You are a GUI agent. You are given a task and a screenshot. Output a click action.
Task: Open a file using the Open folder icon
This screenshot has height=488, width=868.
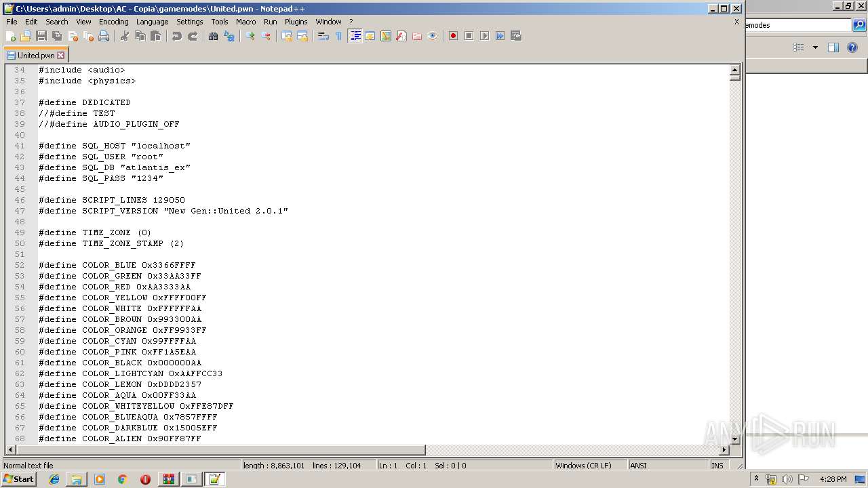pos(26,36)
